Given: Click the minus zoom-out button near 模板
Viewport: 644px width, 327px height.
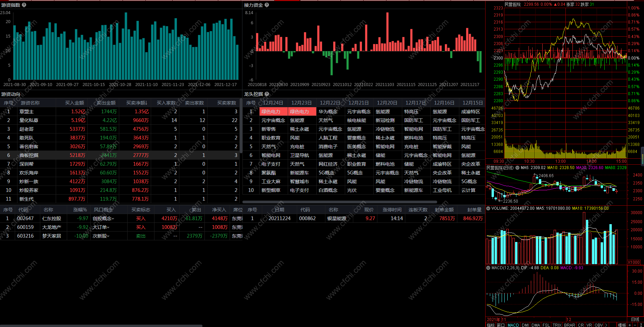Looking at the screenshot, I should pos(635,325).
